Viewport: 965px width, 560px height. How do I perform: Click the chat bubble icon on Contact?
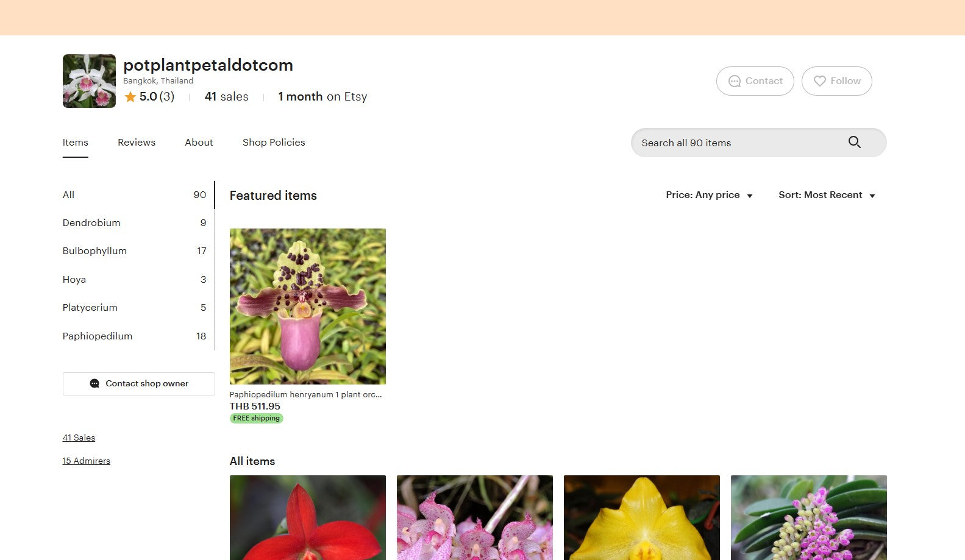735,81
